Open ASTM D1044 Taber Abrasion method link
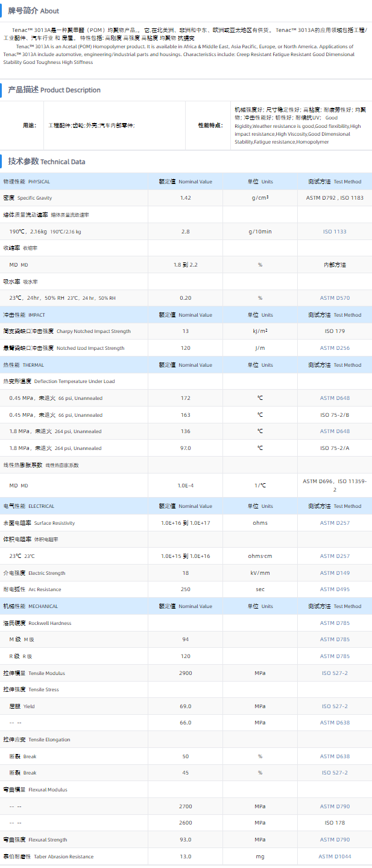372x868 pixels. click(x=335, y=857)
